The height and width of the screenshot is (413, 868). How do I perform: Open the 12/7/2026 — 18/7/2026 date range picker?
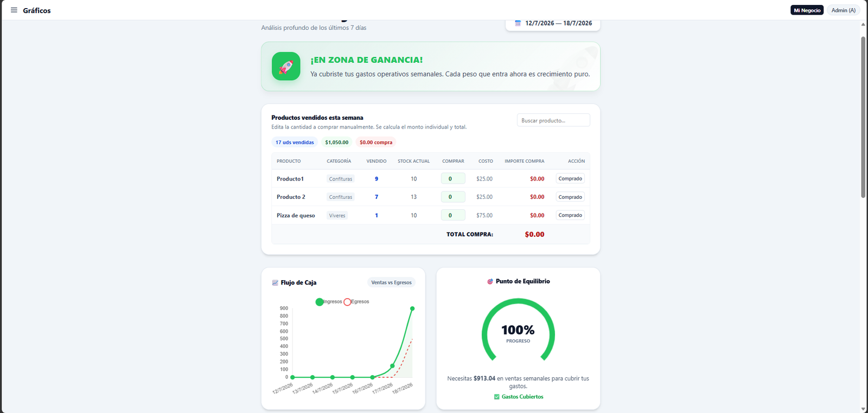[x=553, y=23]
